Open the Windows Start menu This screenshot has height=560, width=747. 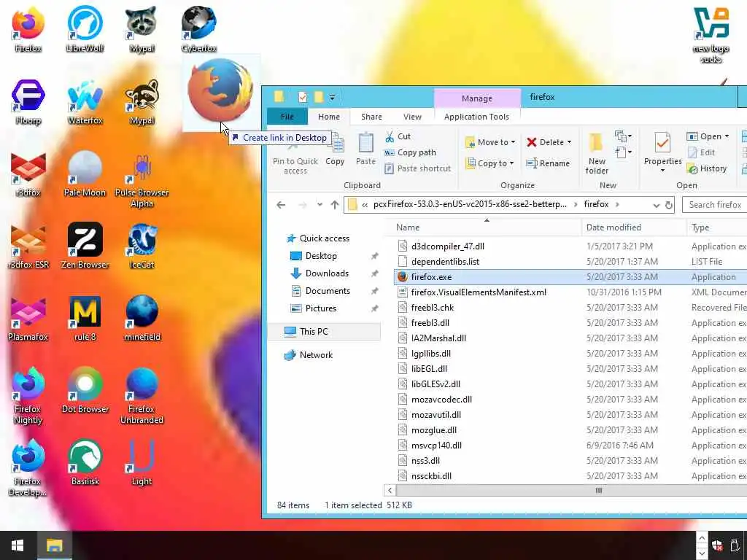[x=18, y=545]
